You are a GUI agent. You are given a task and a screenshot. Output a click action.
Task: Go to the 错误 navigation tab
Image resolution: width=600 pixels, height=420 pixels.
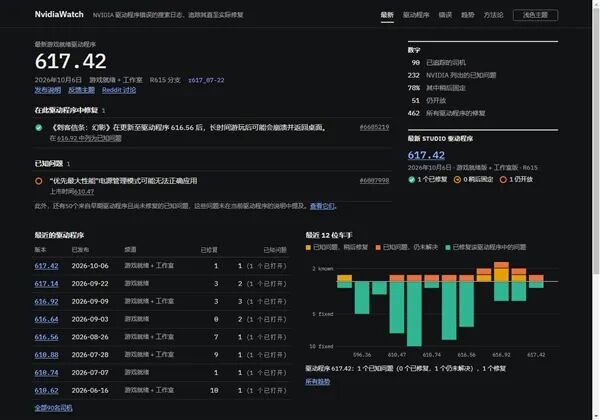(x=445, y=15)
